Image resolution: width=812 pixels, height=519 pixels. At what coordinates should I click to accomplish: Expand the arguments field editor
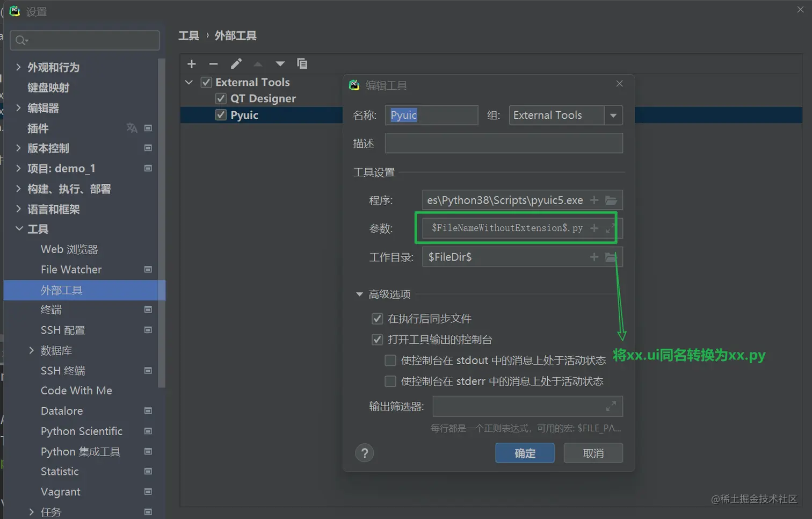point(610,228)
